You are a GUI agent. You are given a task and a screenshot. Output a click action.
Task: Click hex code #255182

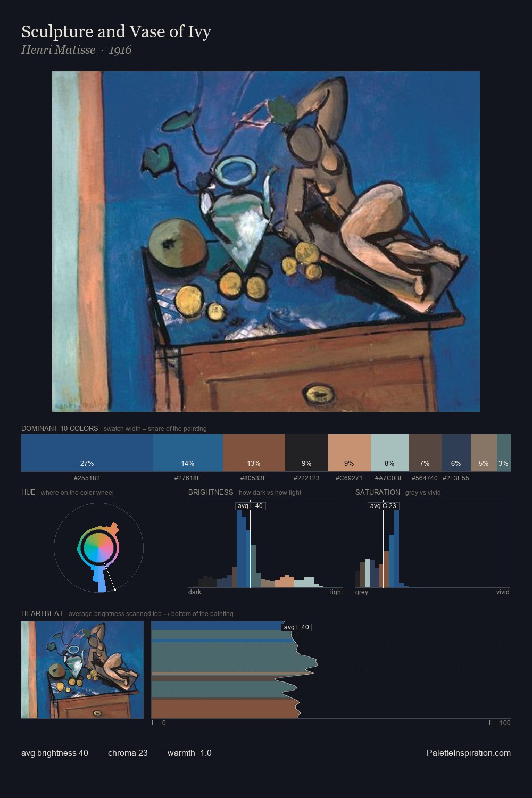tap(87, 478)
